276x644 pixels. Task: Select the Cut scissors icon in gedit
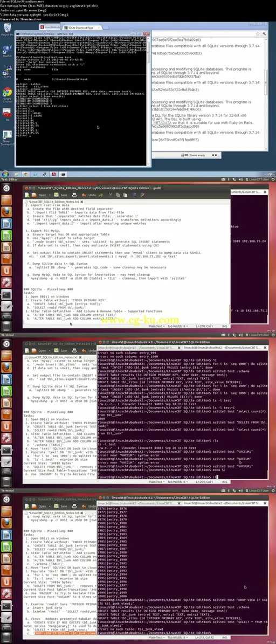pos(111,195)
